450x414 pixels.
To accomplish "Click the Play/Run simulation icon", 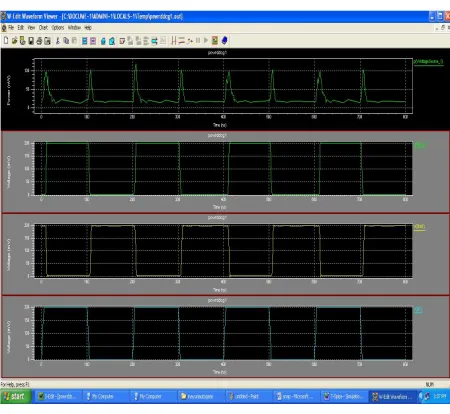I will [206, 41].
